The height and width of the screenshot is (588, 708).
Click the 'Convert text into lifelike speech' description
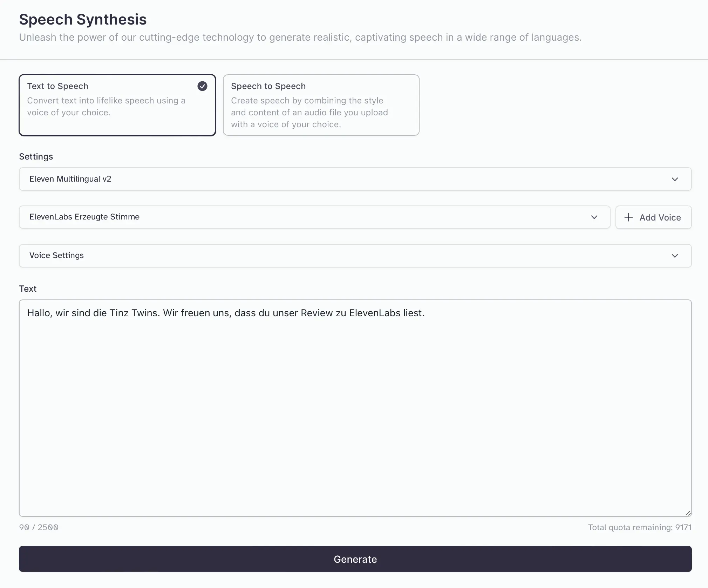point(106,107)
